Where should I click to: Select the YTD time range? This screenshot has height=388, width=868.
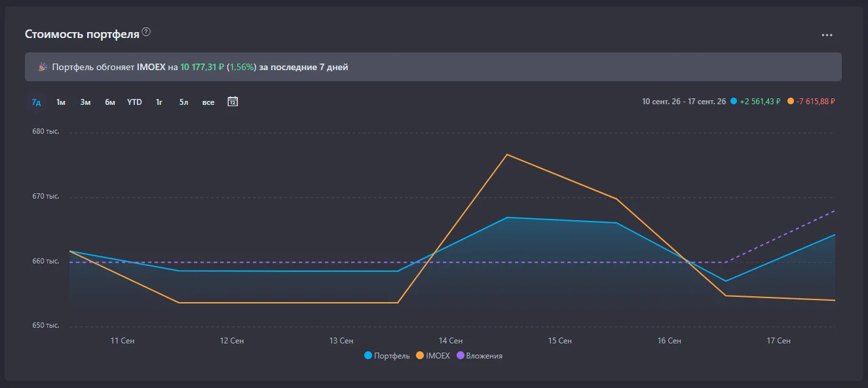tap(134, 102)
